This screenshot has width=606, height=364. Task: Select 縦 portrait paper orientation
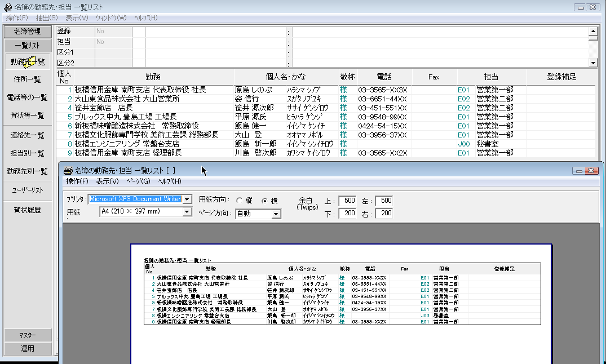tap(240, 201)
